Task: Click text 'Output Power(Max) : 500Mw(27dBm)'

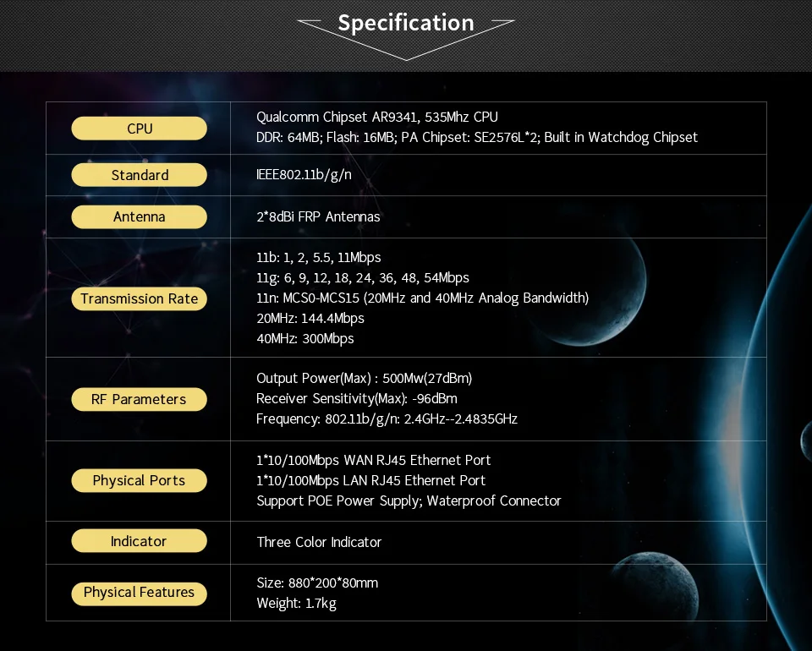Action: [x=364, y=378]
